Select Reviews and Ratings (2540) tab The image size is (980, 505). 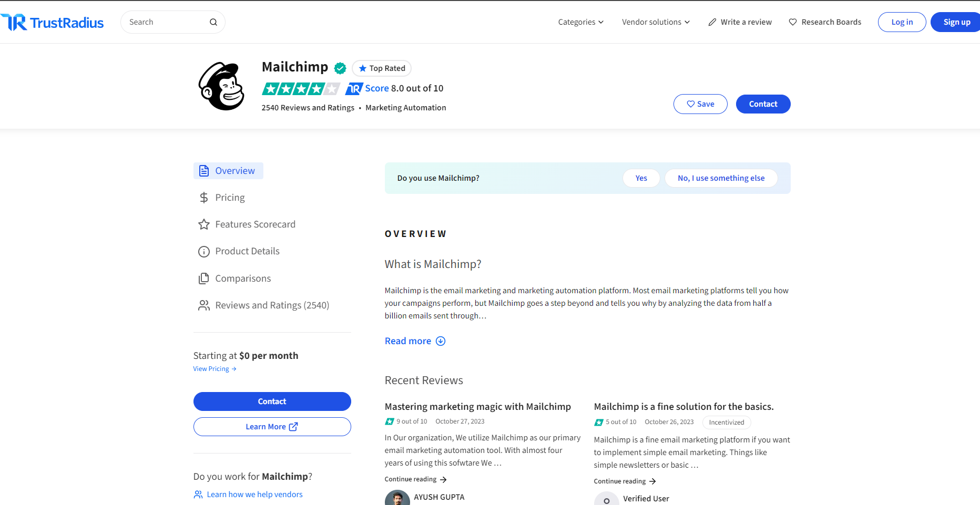click(x=263, y=305)
